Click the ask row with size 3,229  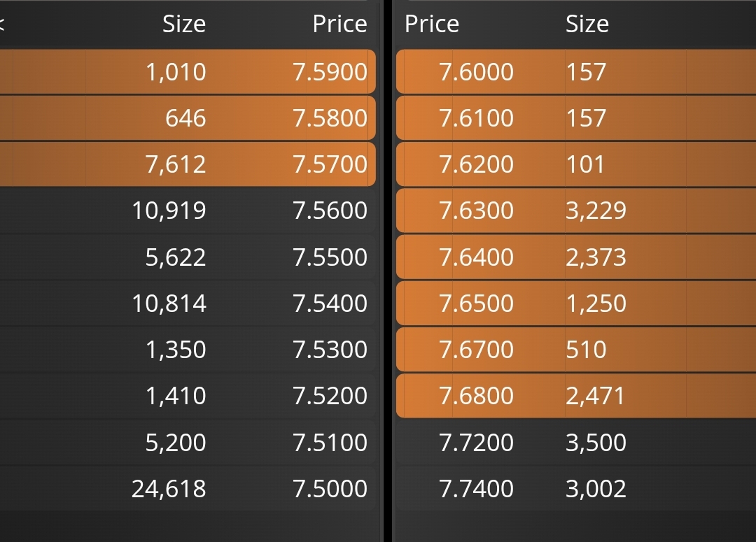pos(575,211)
